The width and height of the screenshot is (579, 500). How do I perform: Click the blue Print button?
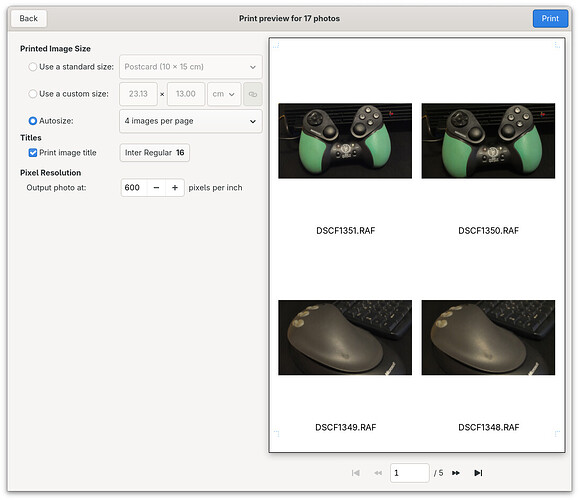click(550, 18)
